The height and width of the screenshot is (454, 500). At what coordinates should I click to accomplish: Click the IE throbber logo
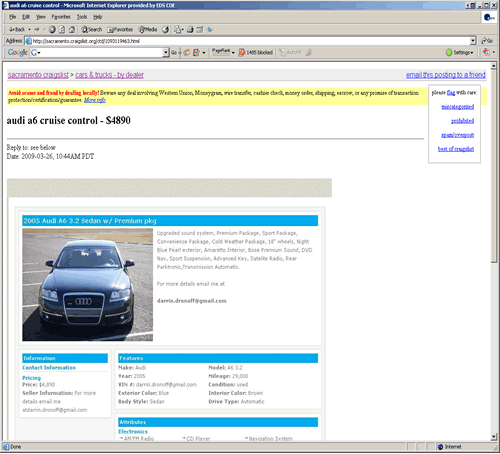click(x=489, y=17)
